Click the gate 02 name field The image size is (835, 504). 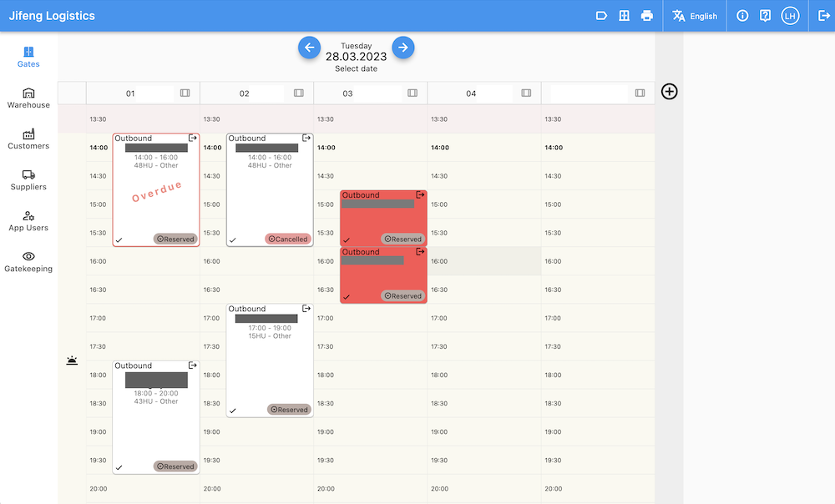[245, 93]
